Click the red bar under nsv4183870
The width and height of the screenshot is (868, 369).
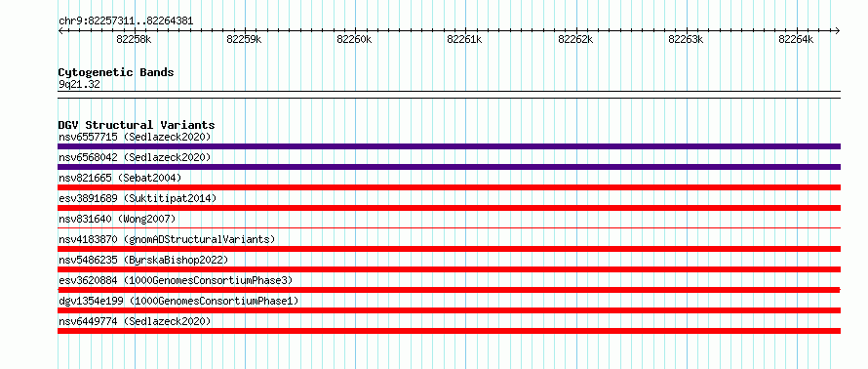449,249
